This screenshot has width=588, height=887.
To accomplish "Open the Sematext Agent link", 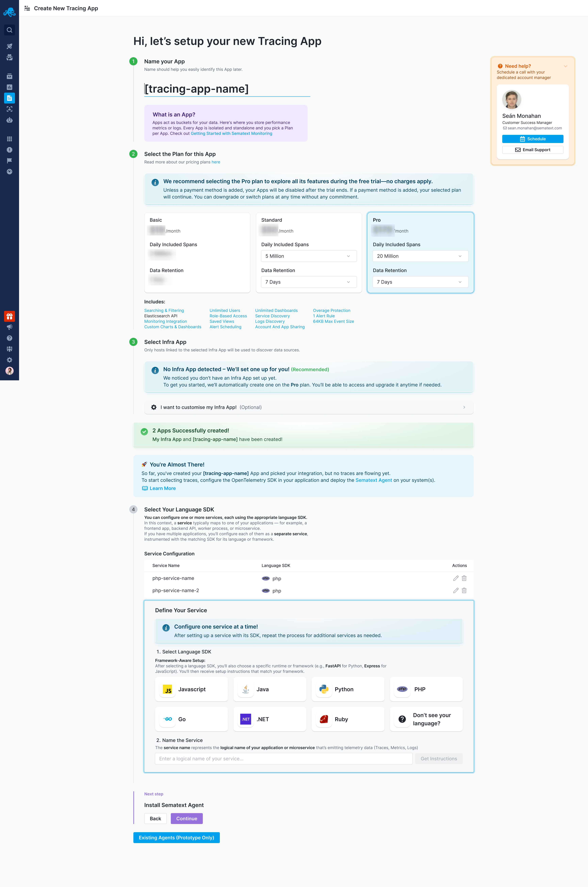I will point(373,480).
